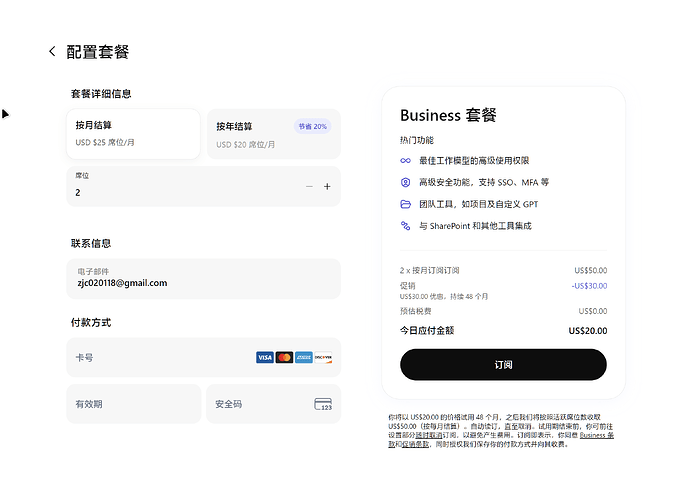Focus the 卡号 card number field

coord(204,357)
